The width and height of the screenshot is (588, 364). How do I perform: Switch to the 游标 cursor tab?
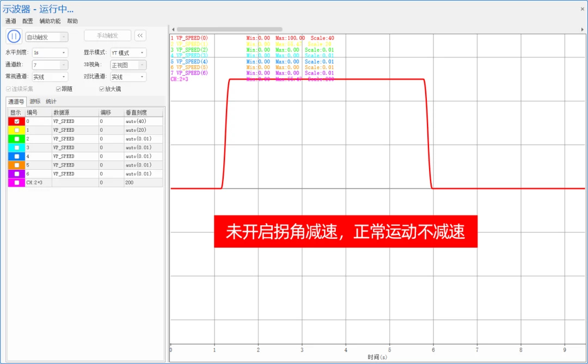[x=35, y=102]
